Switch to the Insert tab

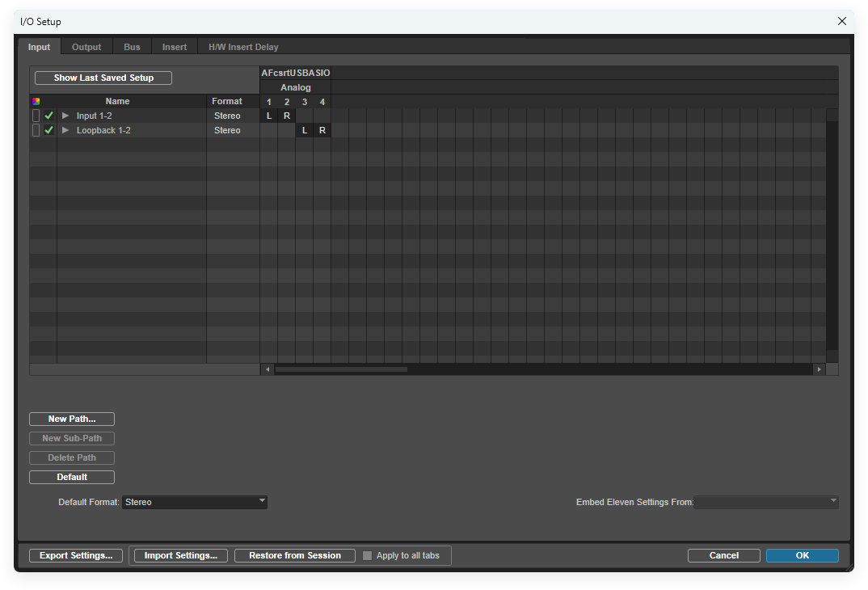coord(175,47)
